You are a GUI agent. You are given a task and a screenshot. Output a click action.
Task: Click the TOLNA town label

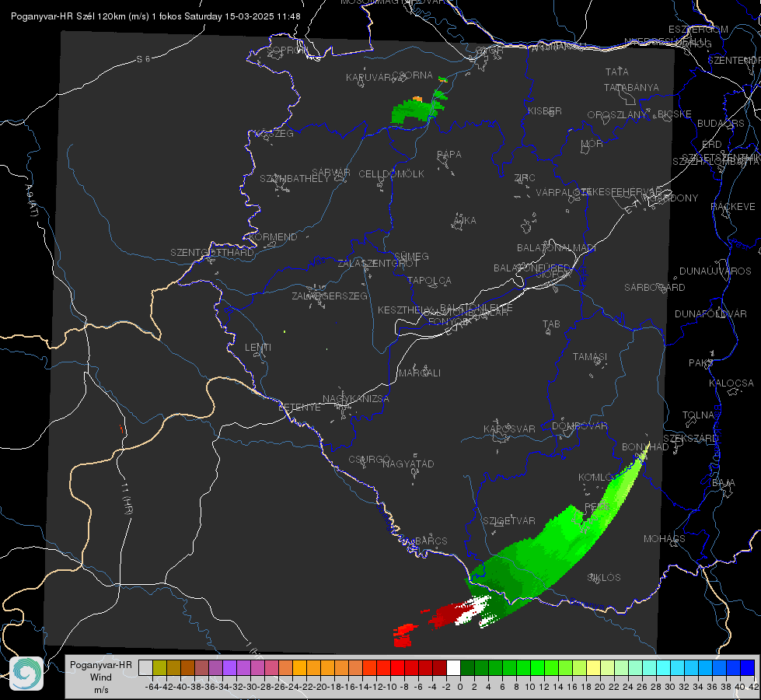[x=698, y=415]
